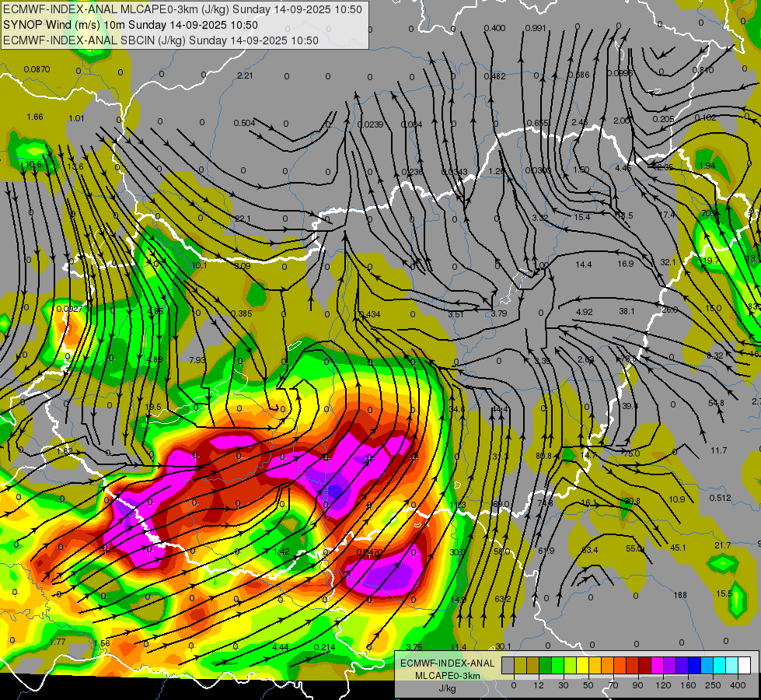
Task: Click the map value '80.8'
Action: point(543,456)
